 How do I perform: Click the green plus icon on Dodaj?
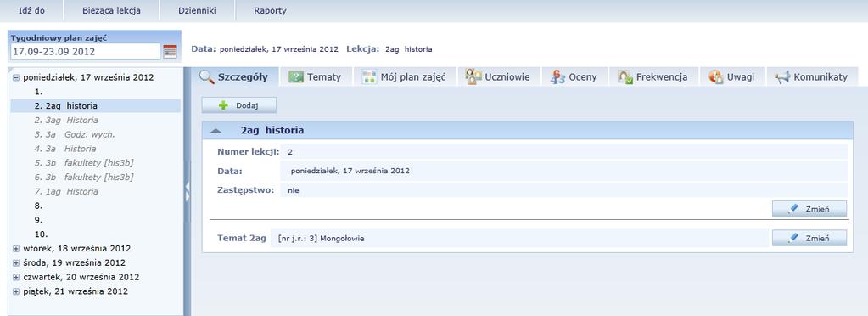(224, 105)
